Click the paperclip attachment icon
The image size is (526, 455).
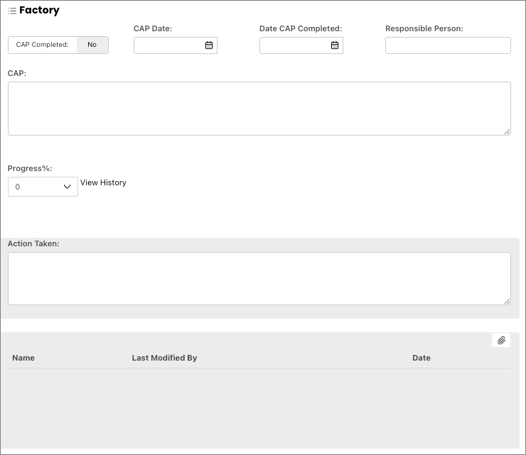pos(501,340)
